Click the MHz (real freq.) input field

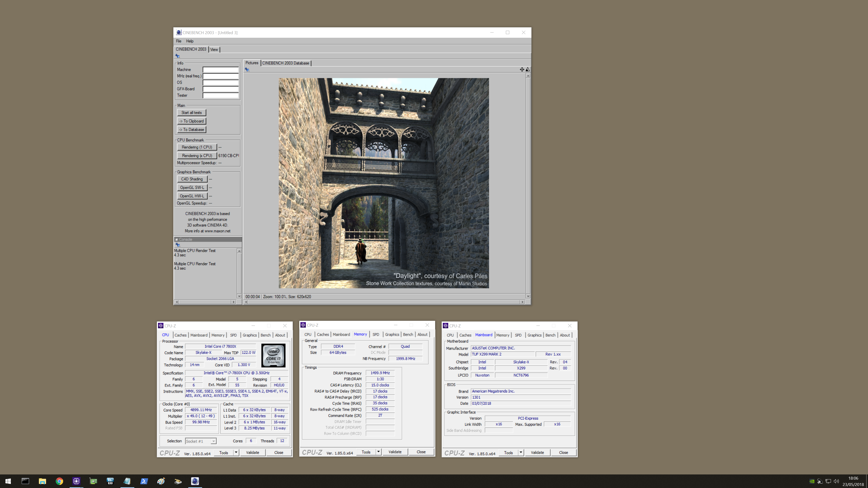pos(221,76)
